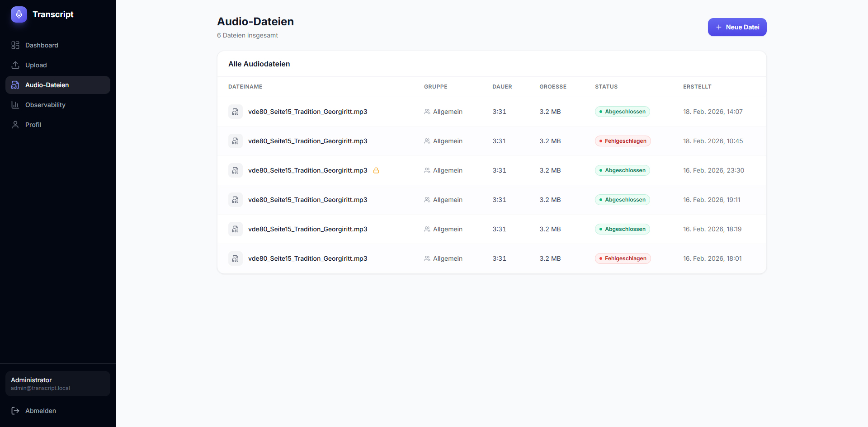Click the group icon next to Allgemein in last row
The height and width of the screenshot is (427, 868).
427,258
